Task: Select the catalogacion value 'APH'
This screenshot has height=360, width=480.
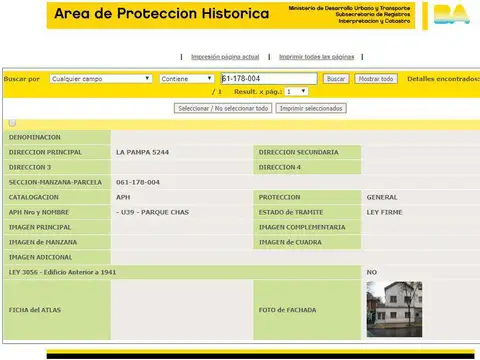Action: (x=123, y=197)
